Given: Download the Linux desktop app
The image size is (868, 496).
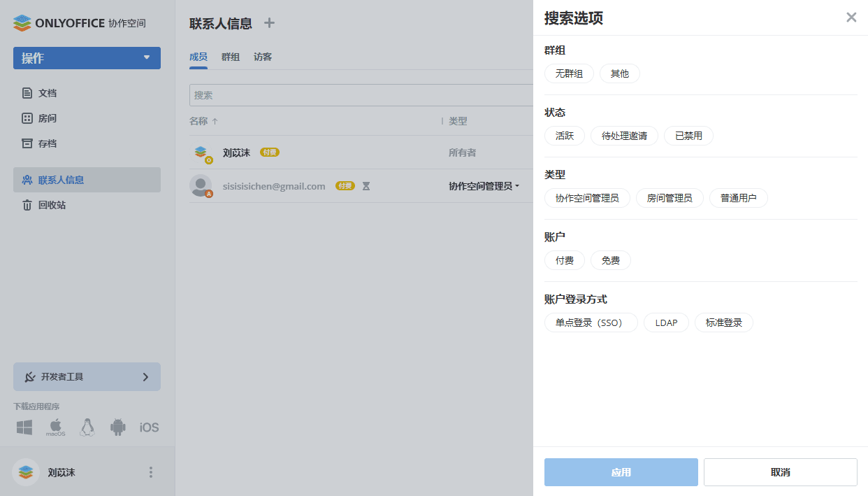Looking at the screenshot, I should click(x=87, y=427).
